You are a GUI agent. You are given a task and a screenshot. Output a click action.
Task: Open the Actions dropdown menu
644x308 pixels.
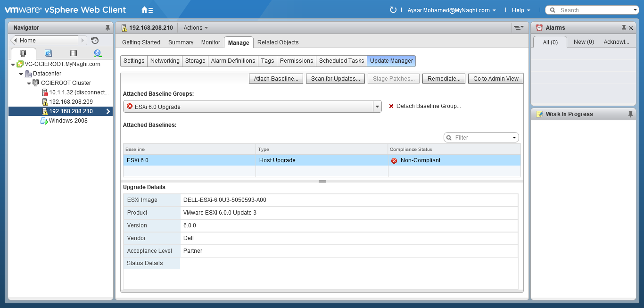pyautogui.click(x=196, y=28)
